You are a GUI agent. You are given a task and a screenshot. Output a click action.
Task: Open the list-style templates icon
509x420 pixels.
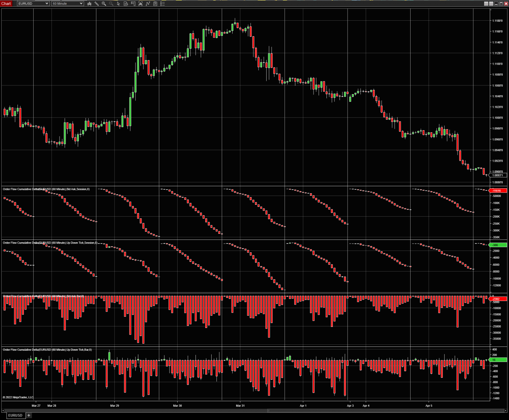pyautogui.click(x=163, y=3)
